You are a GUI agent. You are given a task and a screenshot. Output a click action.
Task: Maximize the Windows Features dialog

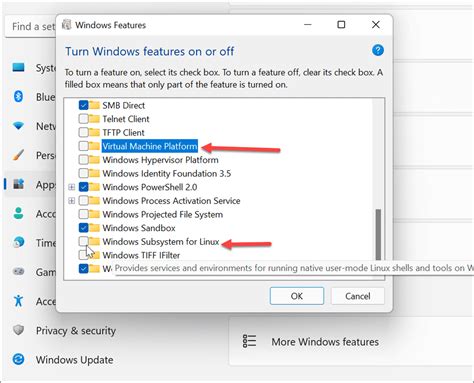341,25
